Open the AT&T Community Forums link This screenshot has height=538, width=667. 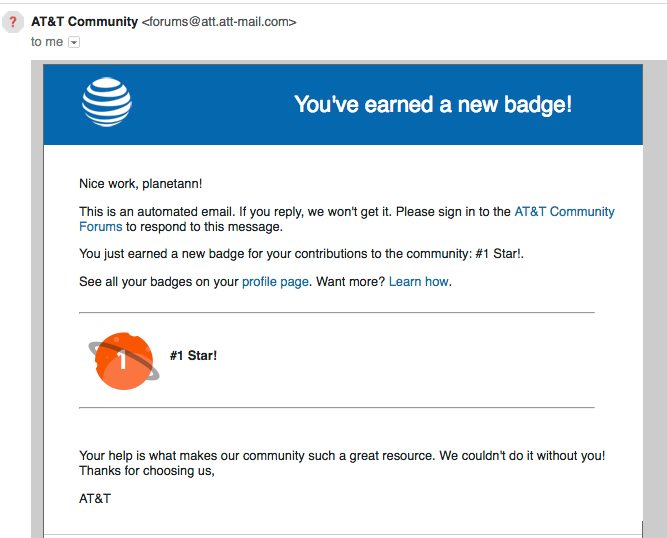tap(564, 212)
